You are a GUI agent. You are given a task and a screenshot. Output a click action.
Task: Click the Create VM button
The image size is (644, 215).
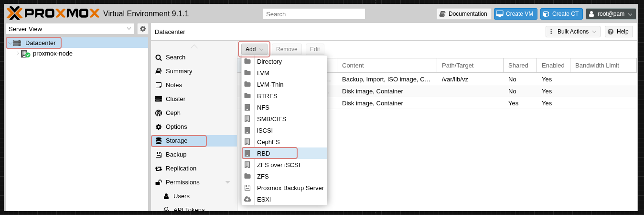[515, 14]
